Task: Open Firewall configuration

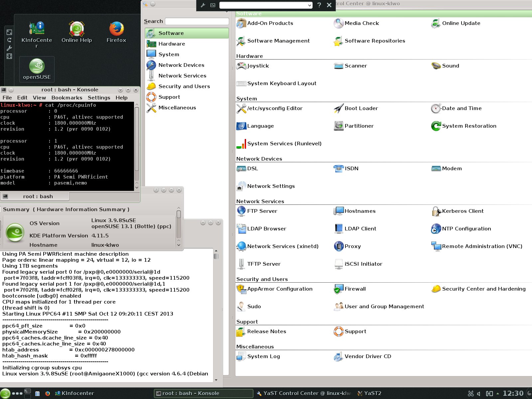Action: click(350, 289)
